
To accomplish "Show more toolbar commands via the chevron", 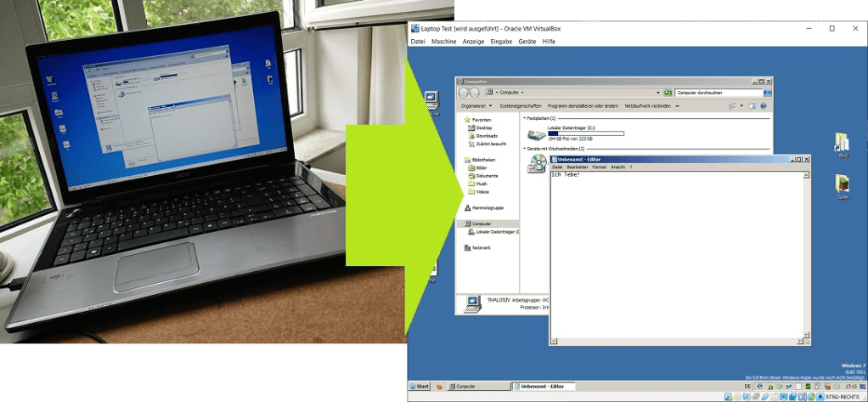I will 678,106.
